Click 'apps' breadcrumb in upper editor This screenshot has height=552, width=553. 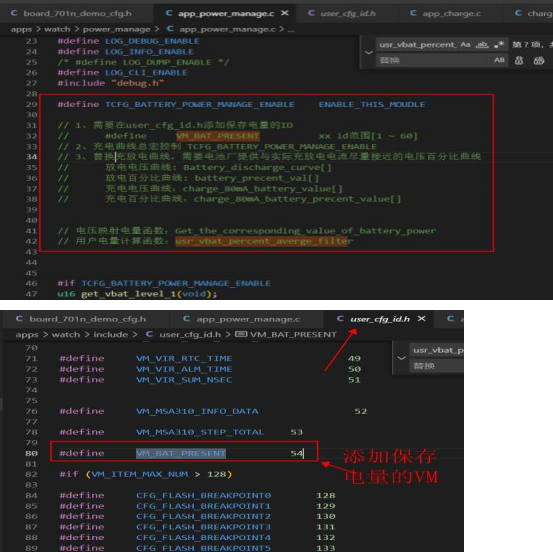coord(21,29)
